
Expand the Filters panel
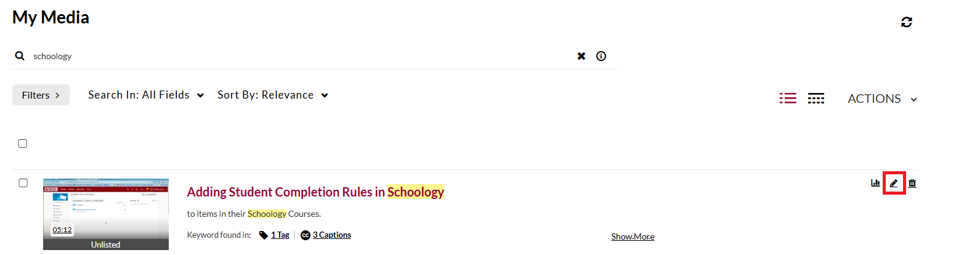pos(41,95)
